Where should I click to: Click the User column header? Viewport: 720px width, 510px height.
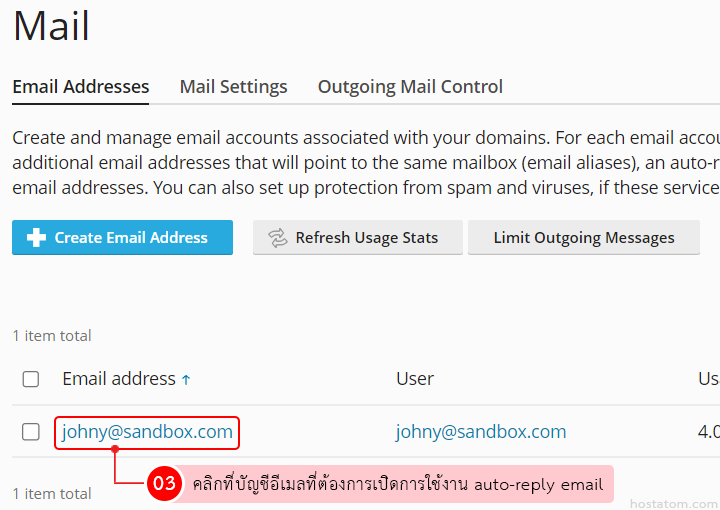click(x=415, y=379)
